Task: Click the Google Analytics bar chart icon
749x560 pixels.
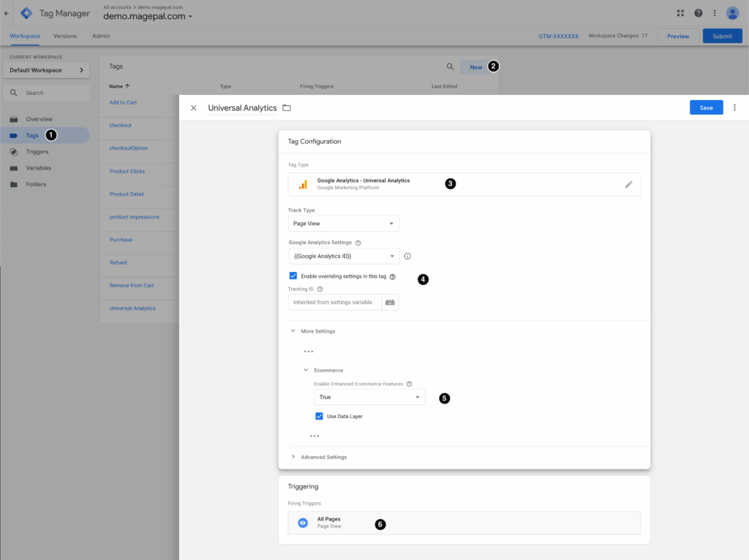Action: click(x=303, y=184)
